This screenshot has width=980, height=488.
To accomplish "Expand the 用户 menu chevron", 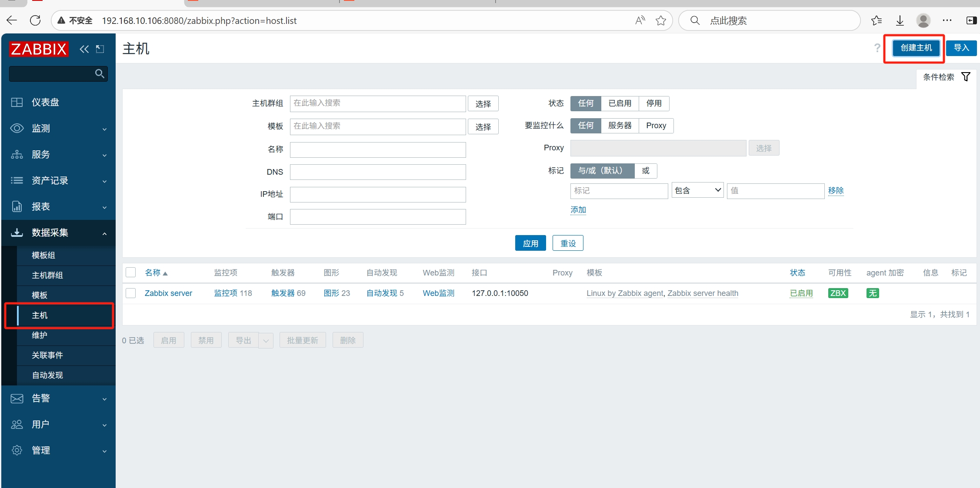I will coord(104,425).
